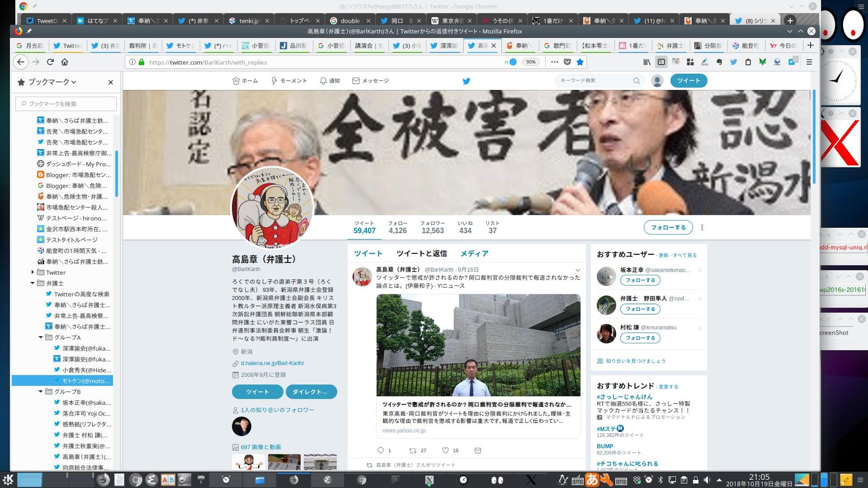The height and width of the screenshot is (488, 868).
Task: Open the selected モトケン(@moto... bookmark
Action: tap(62, 381)
